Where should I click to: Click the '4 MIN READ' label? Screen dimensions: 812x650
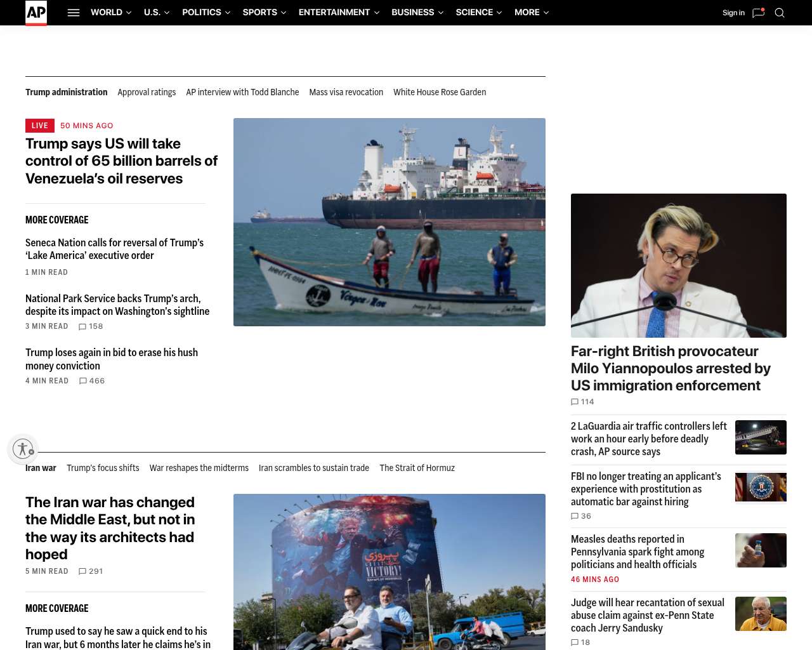click(x=47, y=381)
